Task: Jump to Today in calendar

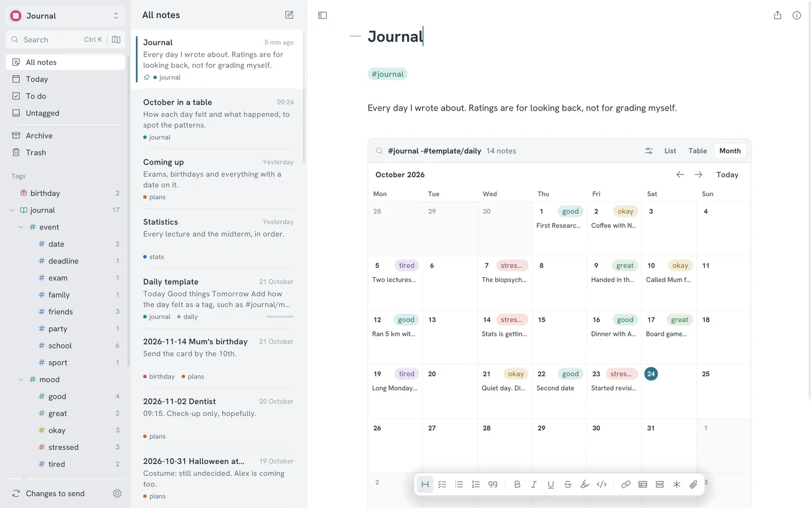Action: click(x=727, y=175)
